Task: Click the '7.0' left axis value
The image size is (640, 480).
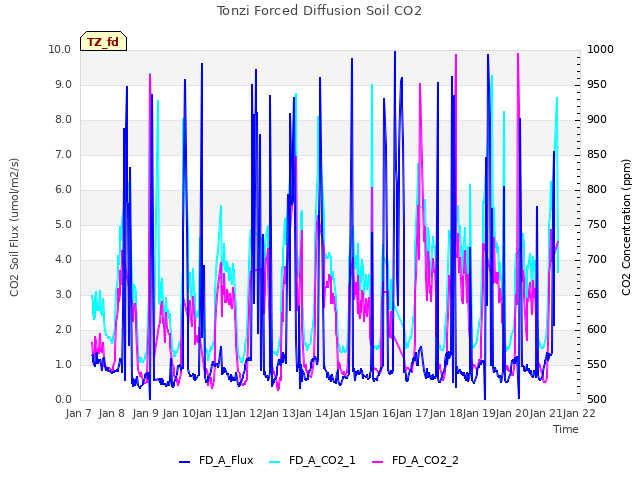Action: point(63,155)
